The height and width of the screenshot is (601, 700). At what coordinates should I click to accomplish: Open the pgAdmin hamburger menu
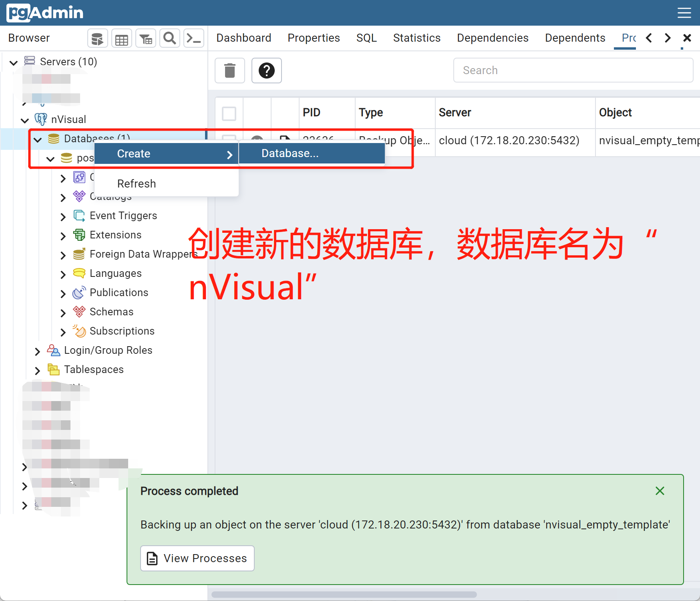click(684, 13)
